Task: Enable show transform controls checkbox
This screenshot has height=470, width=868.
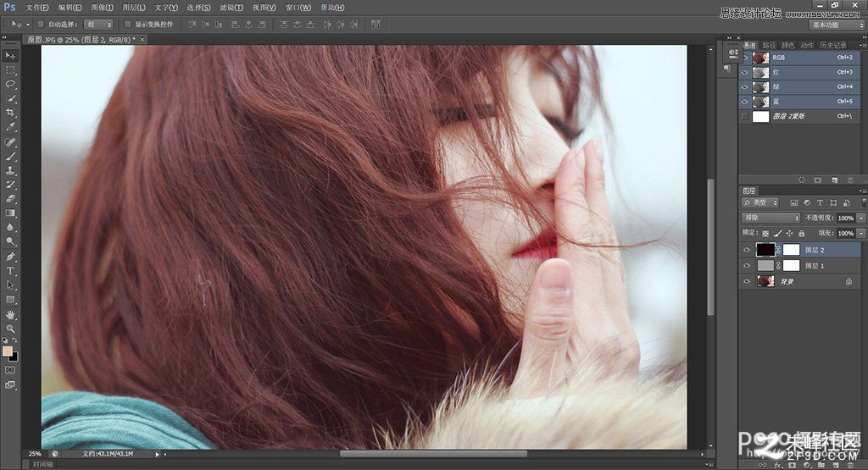Action: 128,25
